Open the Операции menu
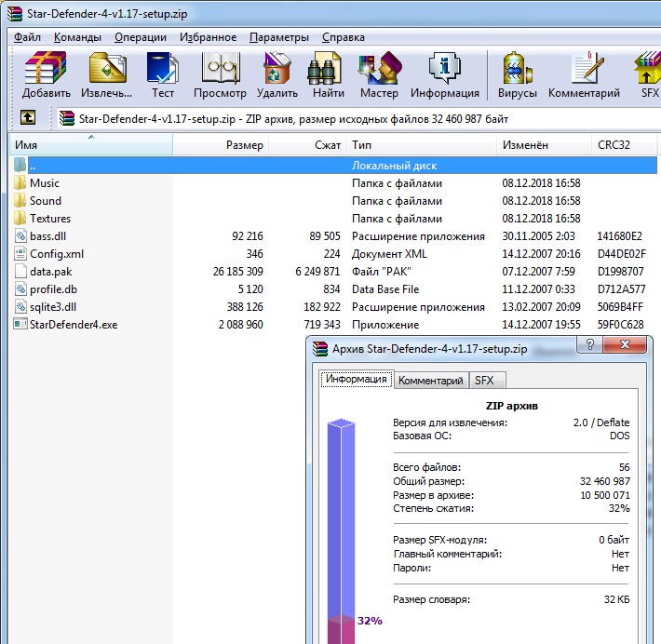661x644 pixels. tap(141, 37)
